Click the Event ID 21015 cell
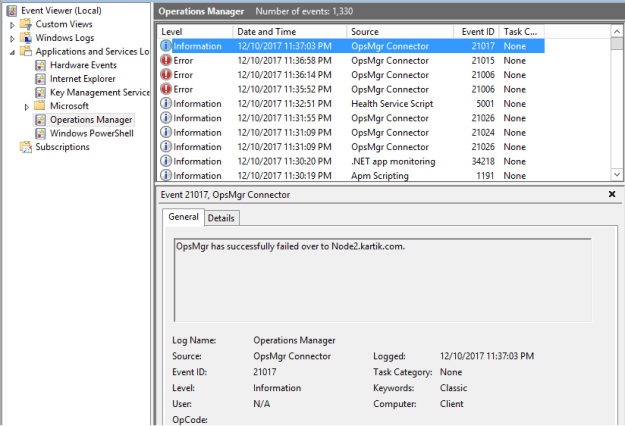 [x=483, y=60]
